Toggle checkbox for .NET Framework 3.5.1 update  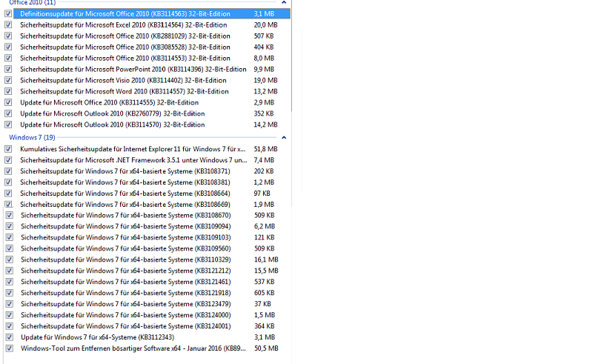tap(8, 160)
